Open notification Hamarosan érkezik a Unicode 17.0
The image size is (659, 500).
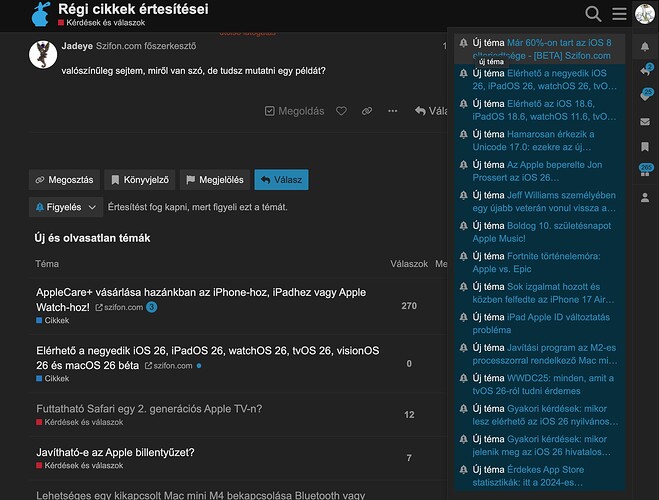click(x=540, y=140)
